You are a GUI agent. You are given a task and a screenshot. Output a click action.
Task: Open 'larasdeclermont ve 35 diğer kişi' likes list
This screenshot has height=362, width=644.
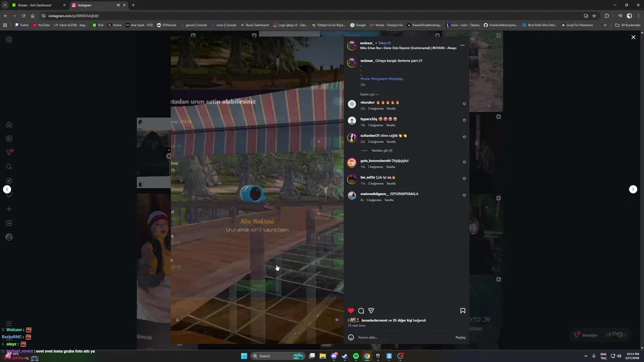[393, 320]
